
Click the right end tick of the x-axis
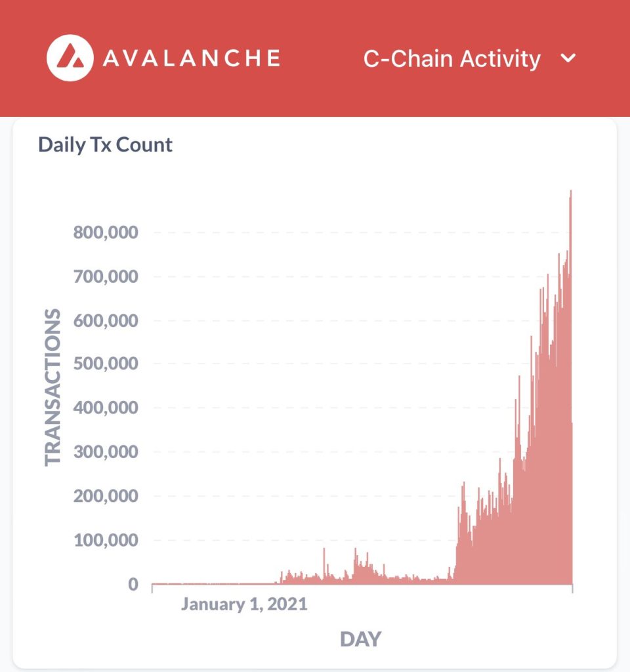pos(573,589)
